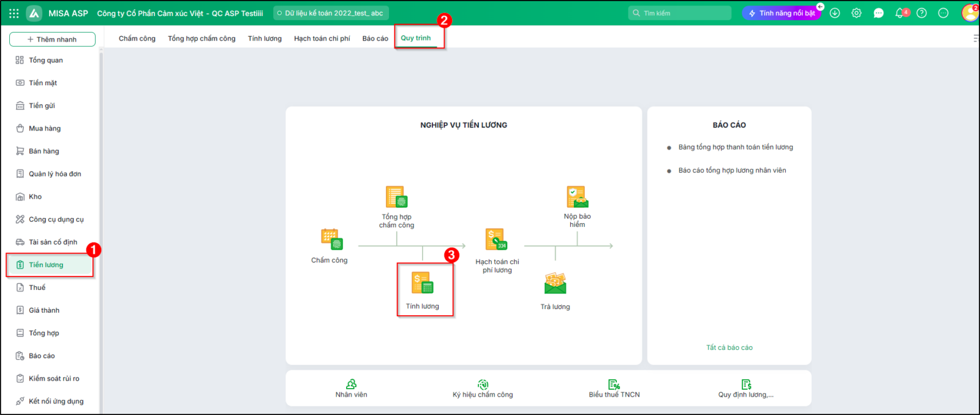Click Tất cả báo cáo link

729,348
